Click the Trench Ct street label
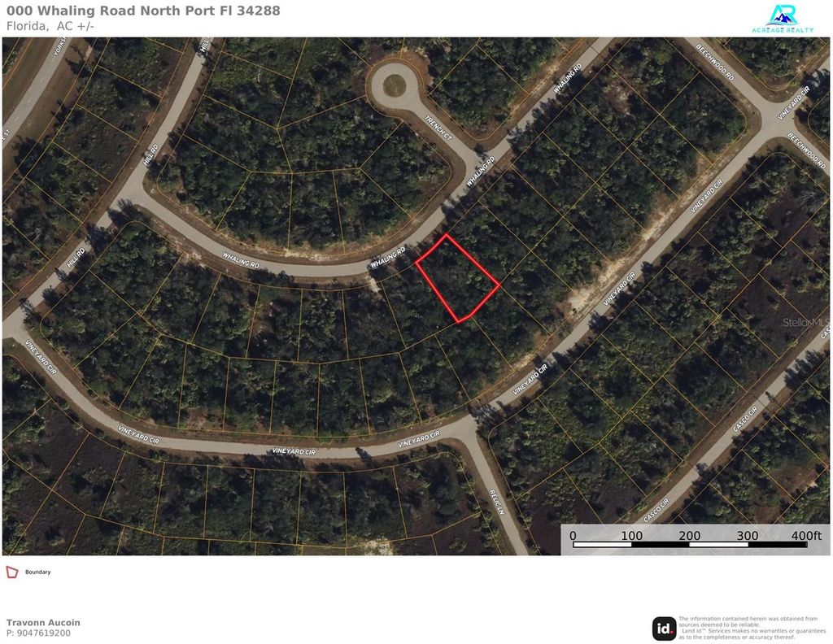 pos(438,128)
